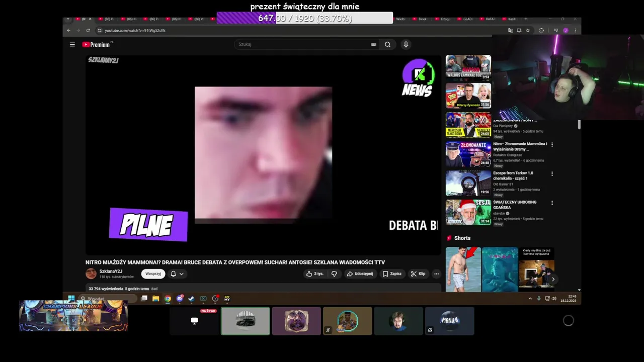The image size is (644, 362).
Task: Like the video (3 tys.)
Action: click(x=315, y=274)
